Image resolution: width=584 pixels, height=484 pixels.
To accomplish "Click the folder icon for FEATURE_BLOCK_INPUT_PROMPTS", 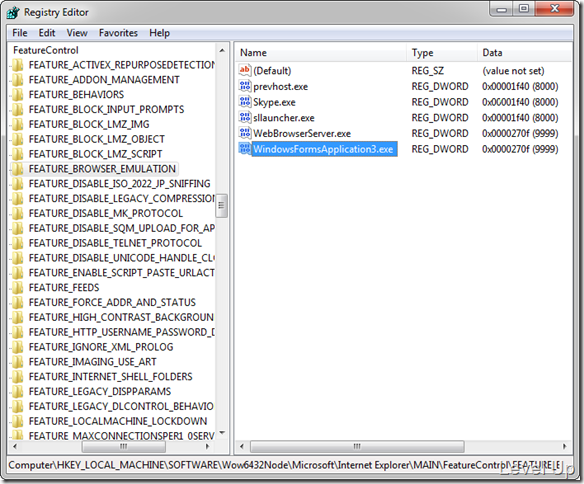I will pos(17,109).
